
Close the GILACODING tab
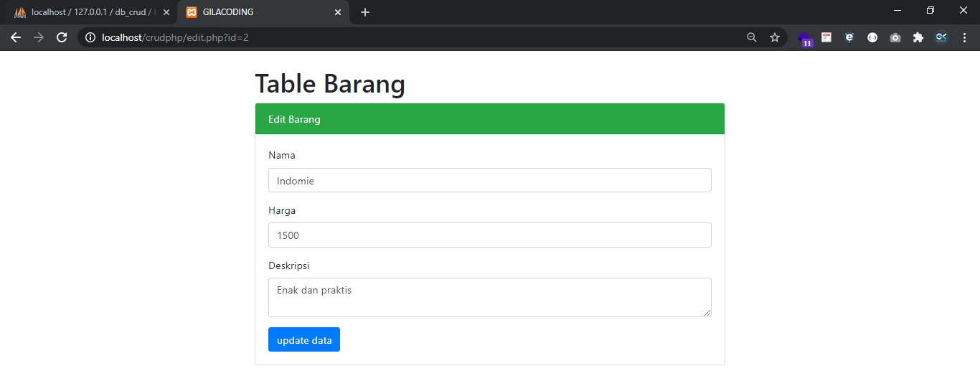tap(338, 12)
